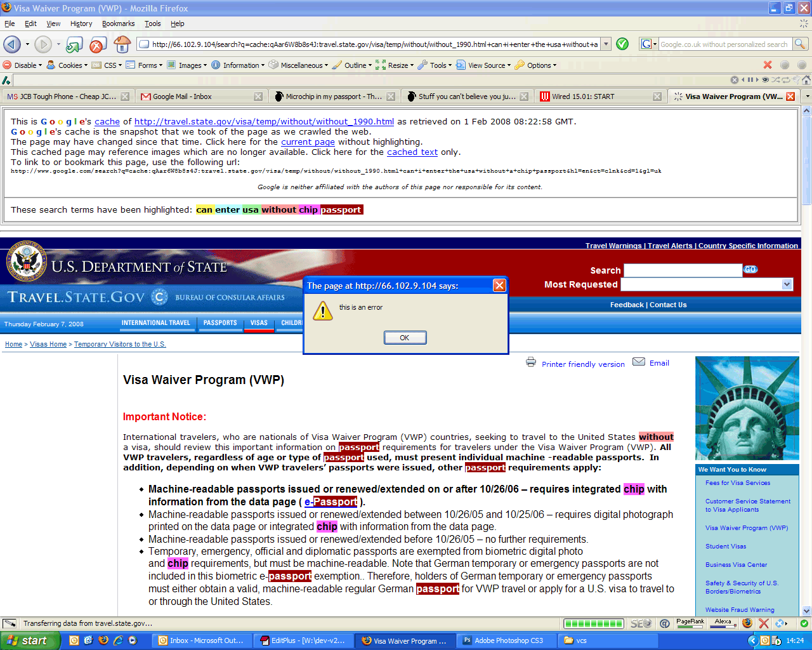The width and height of the screenshot is (812, 650).
Task: Click the Alexa rank bar in status bar
Action: click(x=723, y=623)
